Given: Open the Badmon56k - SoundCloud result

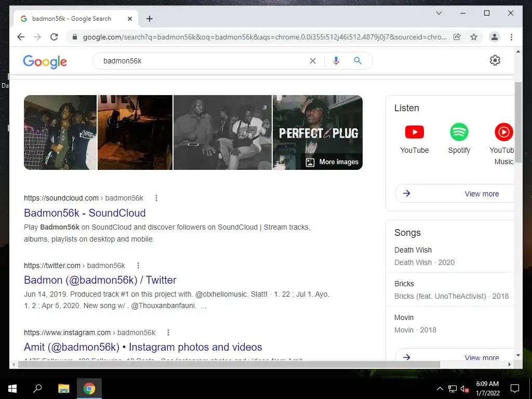Looking at the screenshot, I should click(x=85, y=212).
